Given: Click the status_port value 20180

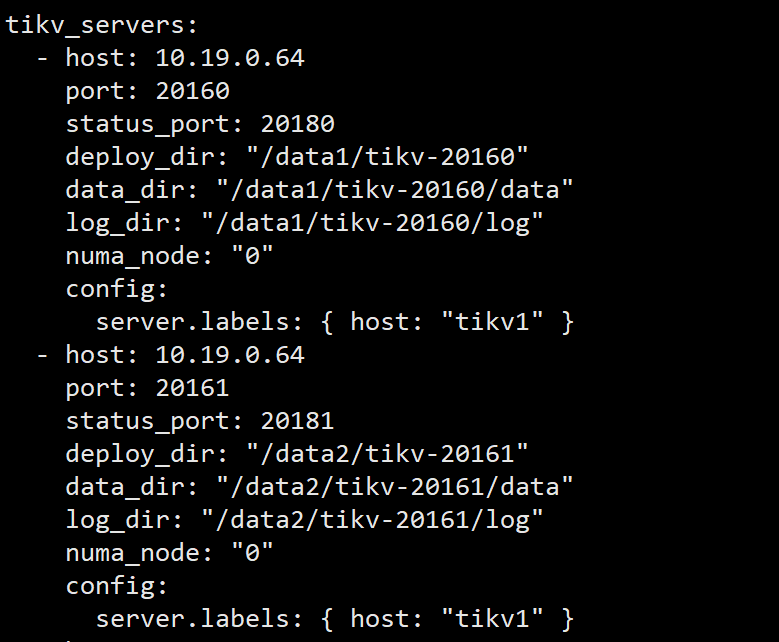Looking at the screenshot, I should 298,124.
